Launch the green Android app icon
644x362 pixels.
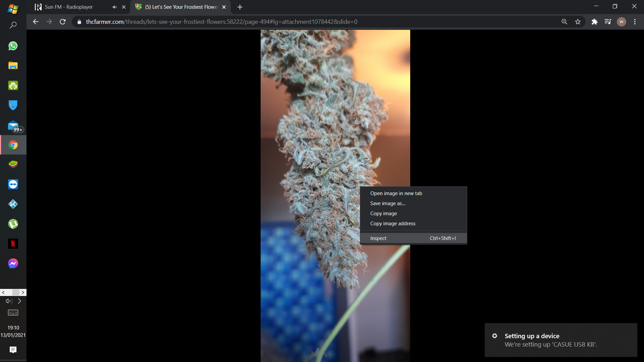tap(13, 85)
